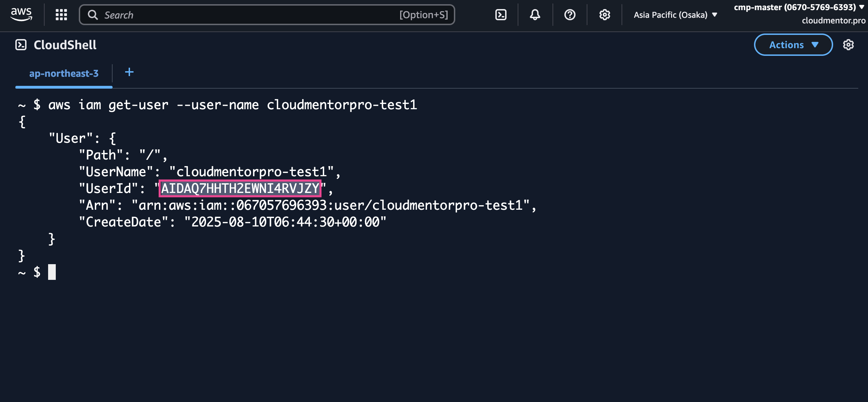Open console settings gear in navigation bar
868x402 pixels.
[604, 15]
